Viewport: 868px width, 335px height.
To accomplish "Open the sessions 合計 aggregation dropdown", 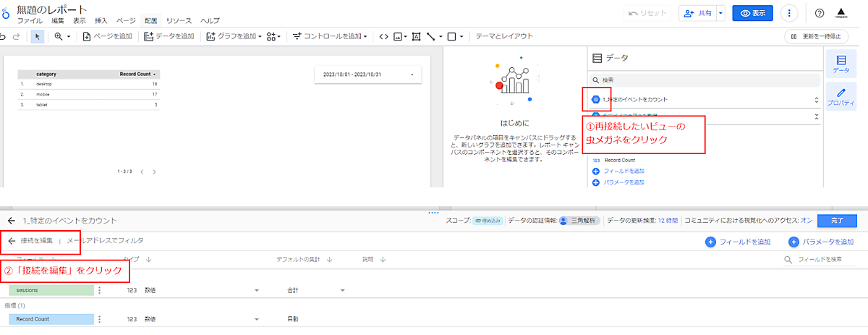I will [343, 290].
